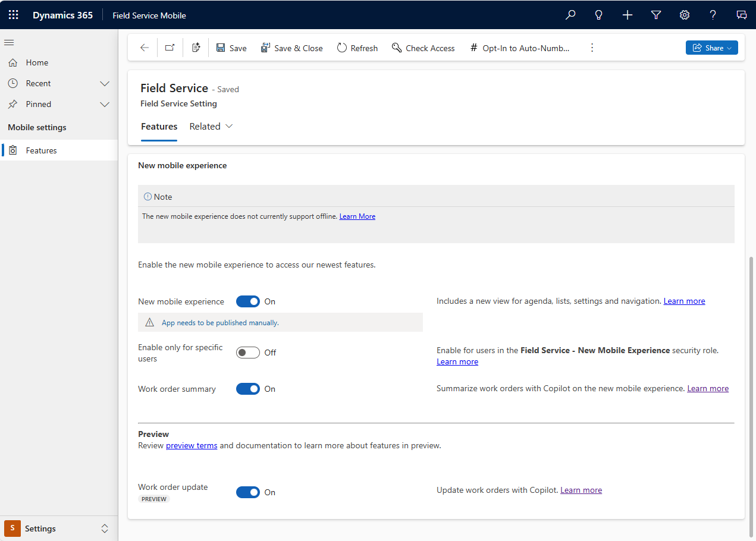
Task: Click the Field Service Mobile app name
Action: (149, 15)
